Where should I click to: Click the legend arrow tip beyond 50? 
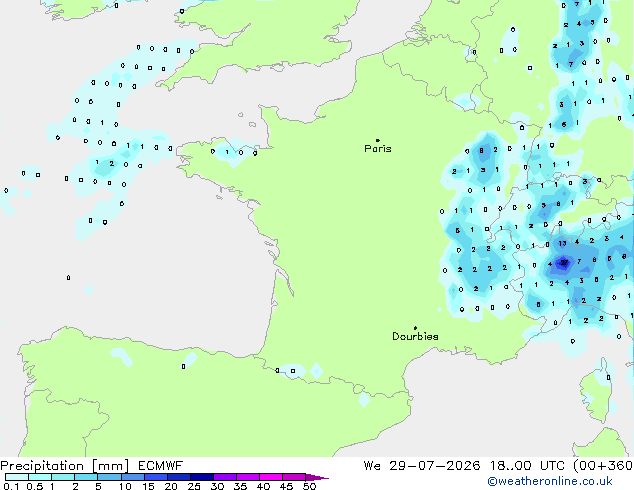(317, 477)
